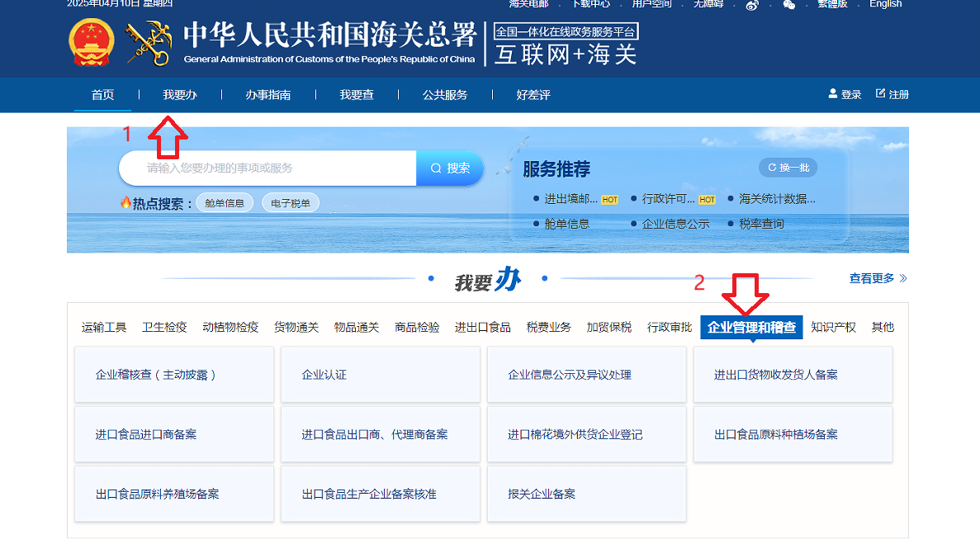Open the Weibo sharing icon
Viewport: 980px width, 544px height.
pyautogui.click(x=751, y=4)
